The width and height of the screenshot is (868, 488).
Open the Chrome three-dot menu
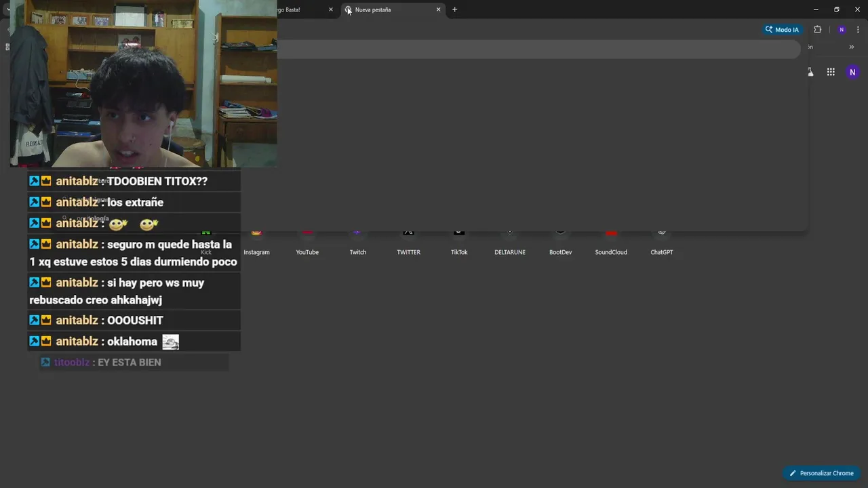tap(858, 30)
